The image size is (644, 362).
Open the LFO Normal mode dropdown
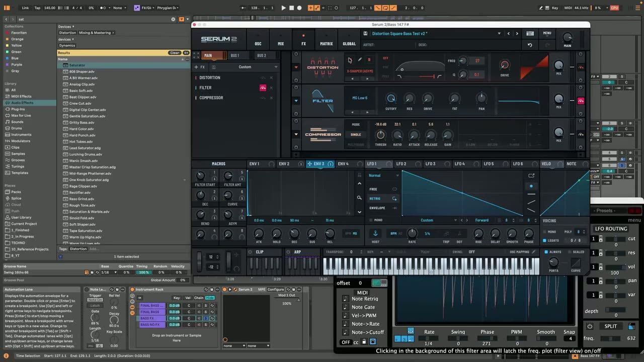383,175
